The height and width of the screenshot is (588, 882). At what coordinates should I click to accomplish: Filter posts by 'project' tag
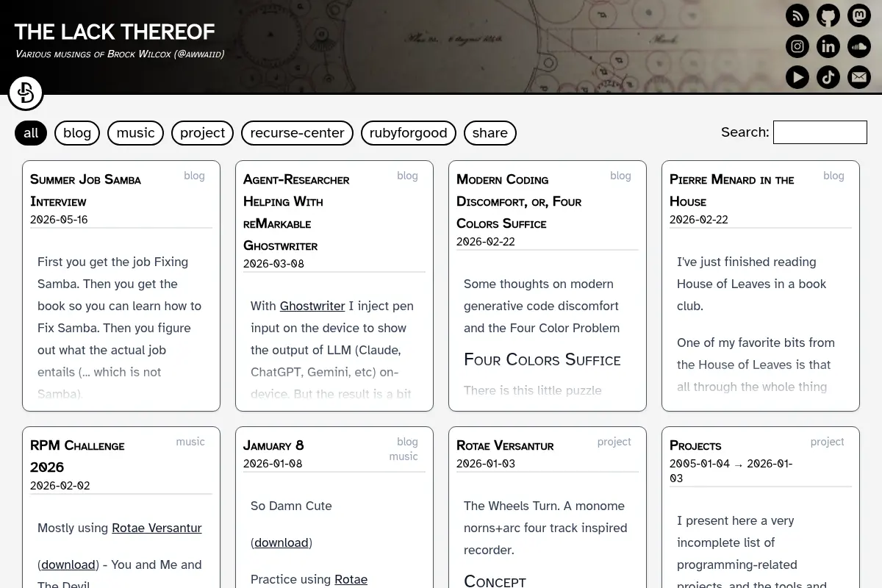pyautogui.click(x=203, y=133)
